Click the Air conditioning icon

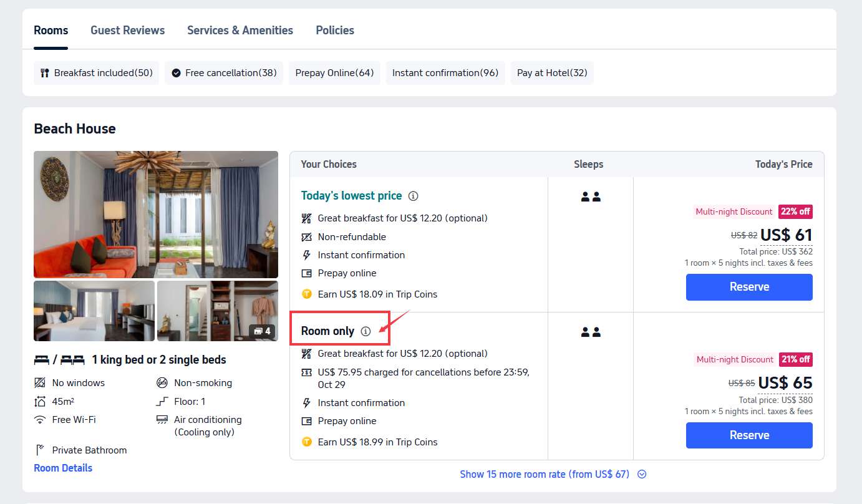pyautogui.click(x=162, y=419)
